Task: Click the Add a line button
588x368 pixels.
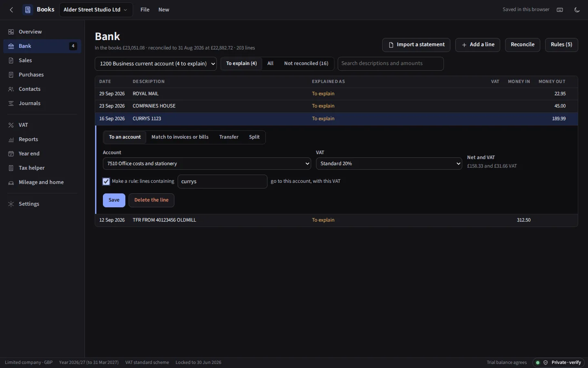Action: (478, 45)
